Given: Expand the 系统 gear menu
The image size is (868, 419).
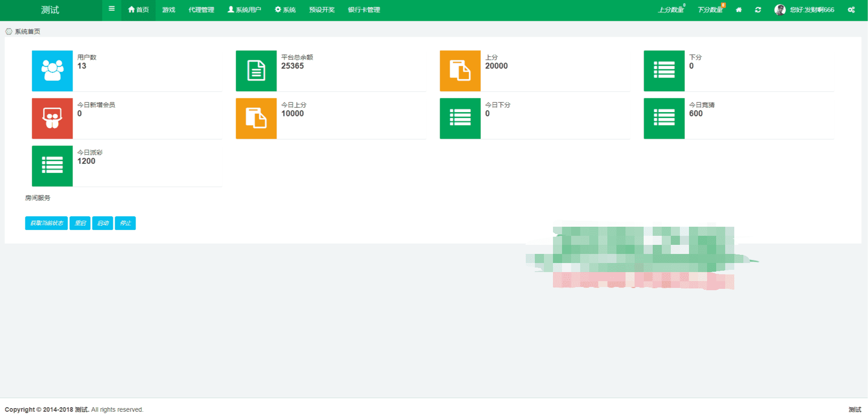Looking at the screenshot, I should [285, 10].
